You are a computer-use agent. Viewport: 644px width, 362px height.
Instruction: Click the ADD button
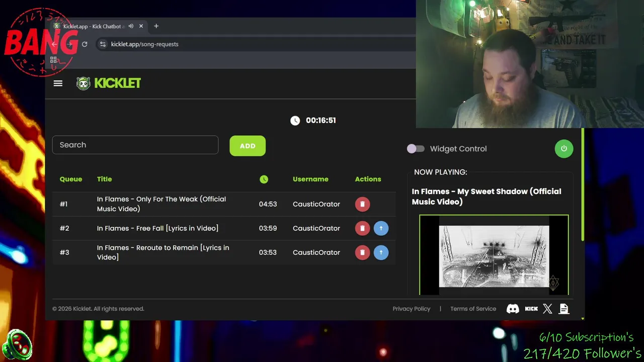point(248,146)
